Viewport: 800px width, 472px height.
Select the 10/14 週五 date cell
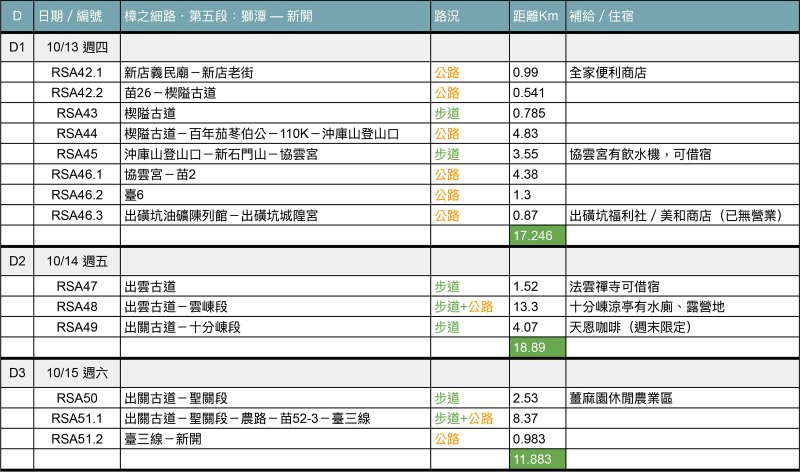coord(76,261)
